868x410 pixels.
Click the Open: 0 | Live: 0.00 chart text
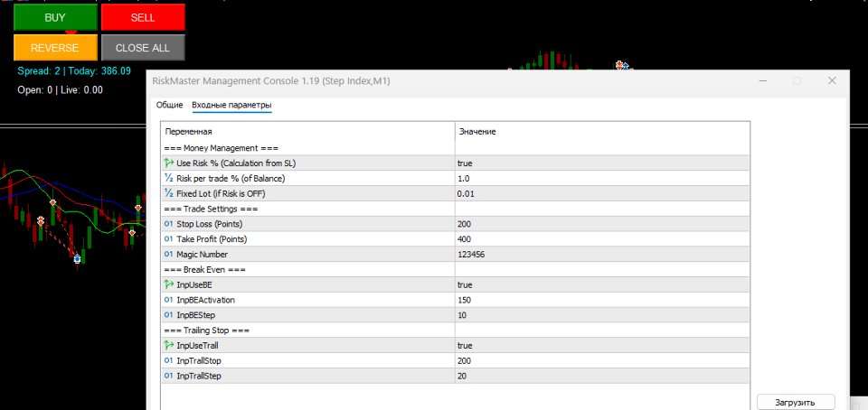coord(60,89)
